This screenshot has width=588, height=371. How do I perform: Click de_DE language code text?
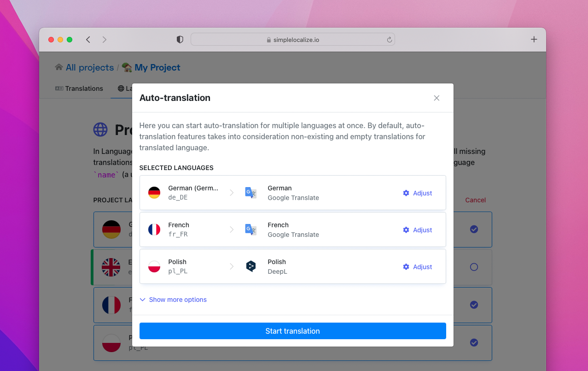[x=178, y=198]
